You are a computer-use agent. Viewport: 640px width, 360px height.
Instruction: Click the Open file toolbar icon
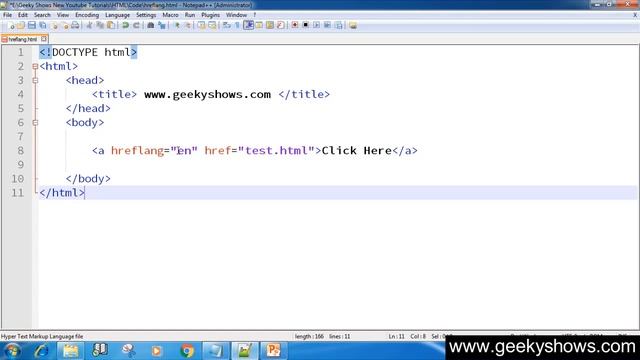(x=21, y=25)
